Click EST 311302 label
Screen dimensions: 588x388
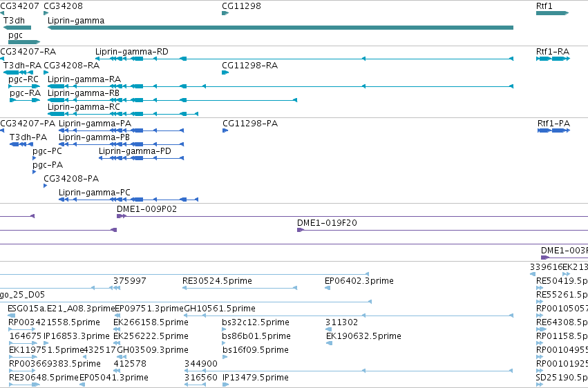341,322
